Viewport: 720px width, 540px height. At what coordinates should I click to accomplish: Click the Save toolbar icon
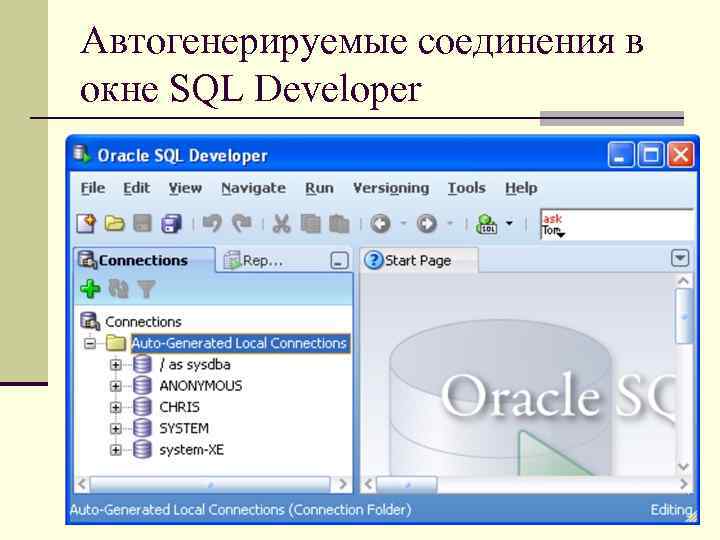[142, 224]
